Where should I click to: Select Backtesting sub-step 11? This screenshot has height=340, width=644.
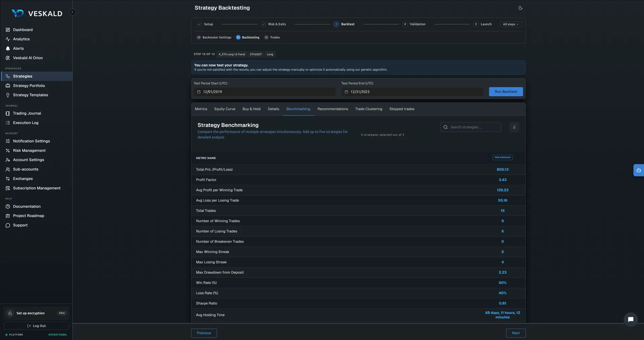click(248, 38)
